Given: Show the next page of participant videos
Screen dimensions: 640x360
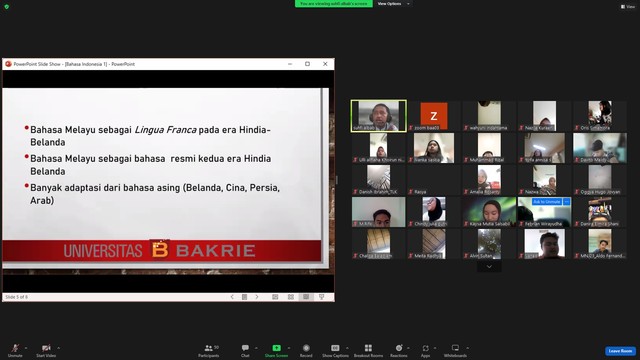Looking at the screenshot, I should pyautogui.click(x=489, y=267).
